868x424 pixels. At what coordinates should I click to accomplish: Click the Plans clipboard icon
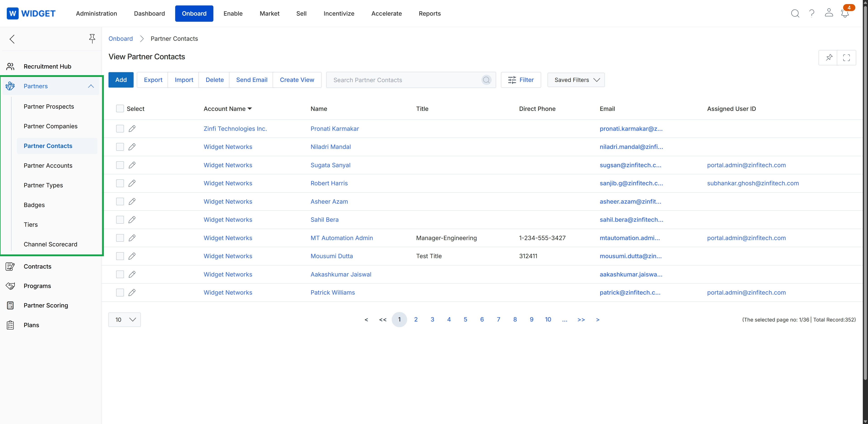click(x=10, y=325)
